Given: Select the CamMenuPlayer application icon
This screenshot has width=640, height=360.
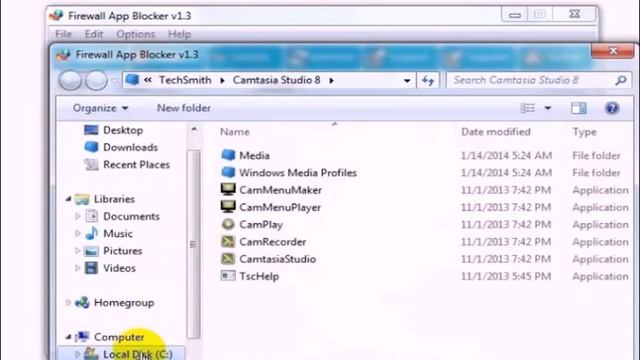Looking at the screenshot, I should pyautogui.click(x=228, y=207).
